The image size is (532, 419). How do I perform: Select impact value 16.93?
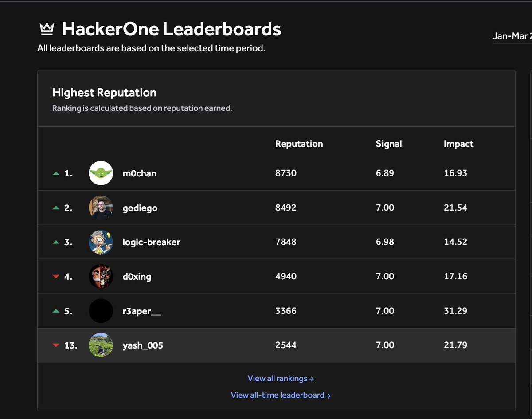tap(455, 173)
